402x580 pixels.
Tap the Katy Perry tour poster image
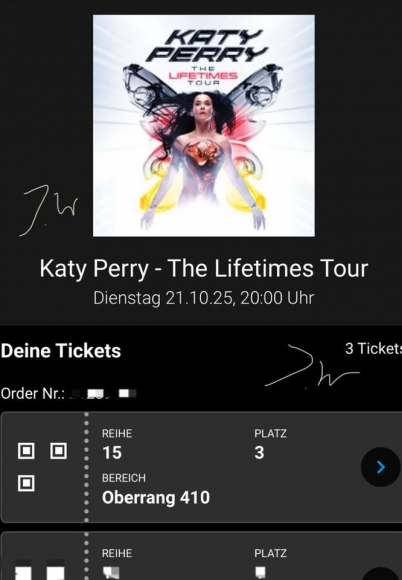(204, 126)
